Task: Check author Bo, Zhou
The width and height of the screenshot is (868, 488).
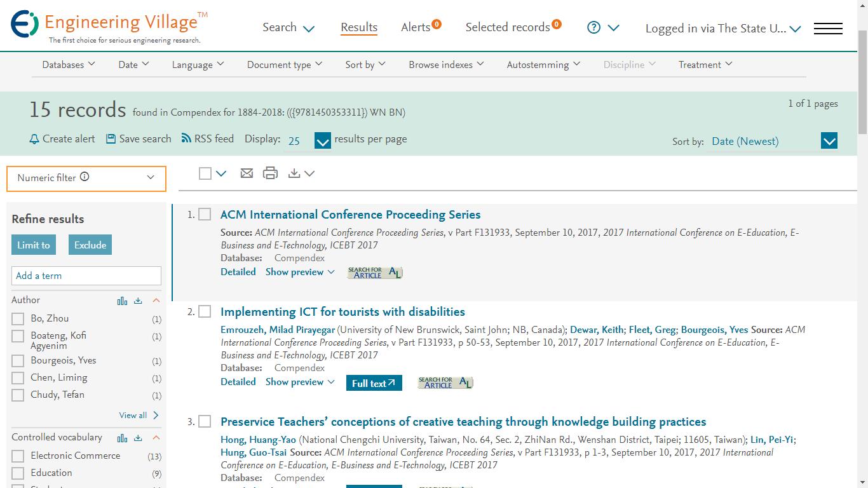Action: (x=18, y=319)
